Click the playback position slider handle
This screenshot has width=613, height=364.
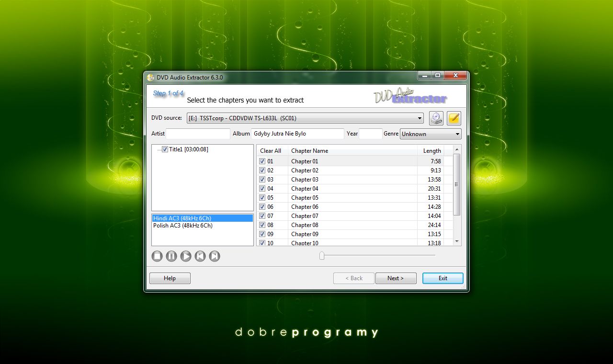[x=322, y=256]
